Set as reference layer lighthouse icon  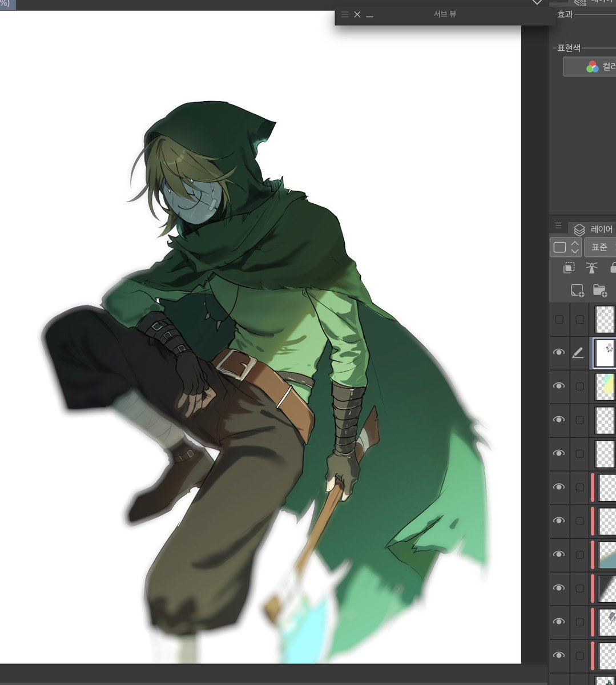[591, 268]
